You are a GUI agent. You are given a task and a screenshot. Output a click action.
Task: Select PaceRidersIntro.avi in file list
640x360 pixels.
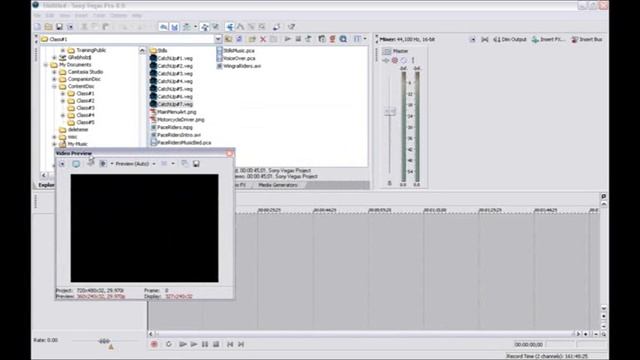coord(179,135)
